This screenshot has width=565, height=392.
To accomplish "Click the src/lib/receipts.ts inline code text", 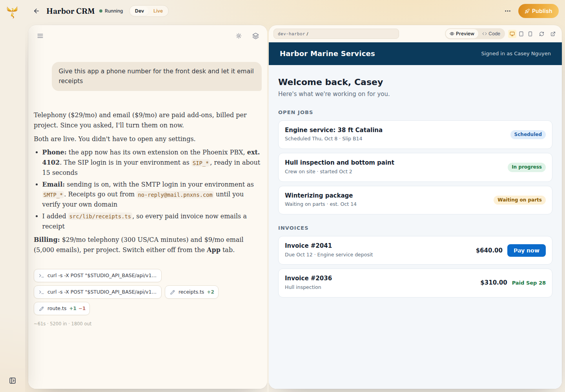I will pyautogui.click(x=100, y=216).
